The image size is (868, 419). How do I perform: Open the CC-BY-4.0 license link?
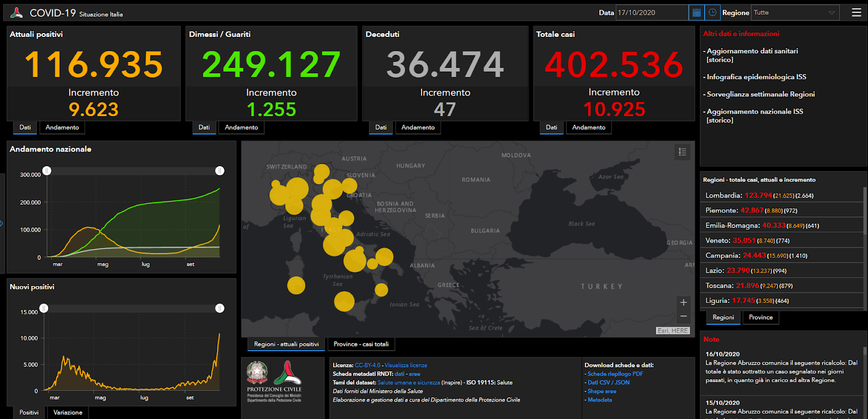coord(367,365)
